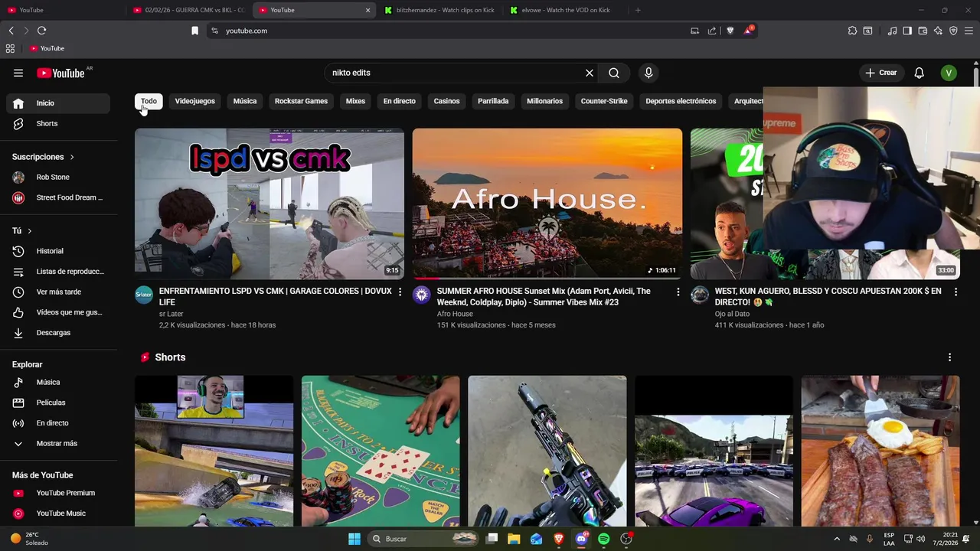Screen dimensions: 980x551
Task: Expand Mostrar más in Explorar
Action: [x=58, y=443]
